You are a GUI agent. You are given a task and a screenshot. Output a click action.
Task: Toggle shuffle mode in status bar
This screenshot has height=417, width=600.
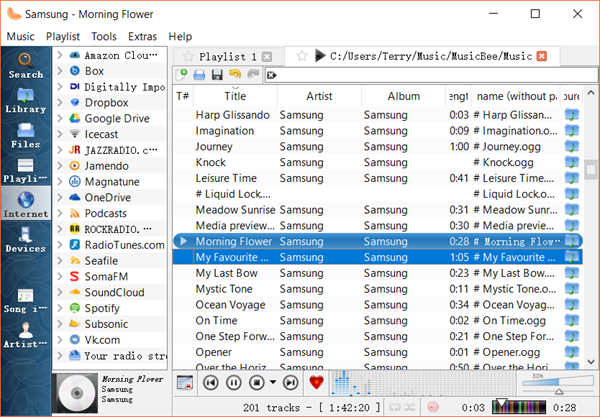coord(409,407)
